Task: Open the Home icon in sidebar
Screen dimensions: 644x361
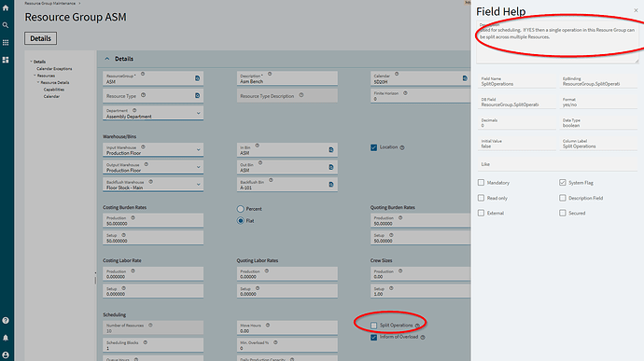Action: [x=6, y=7]
